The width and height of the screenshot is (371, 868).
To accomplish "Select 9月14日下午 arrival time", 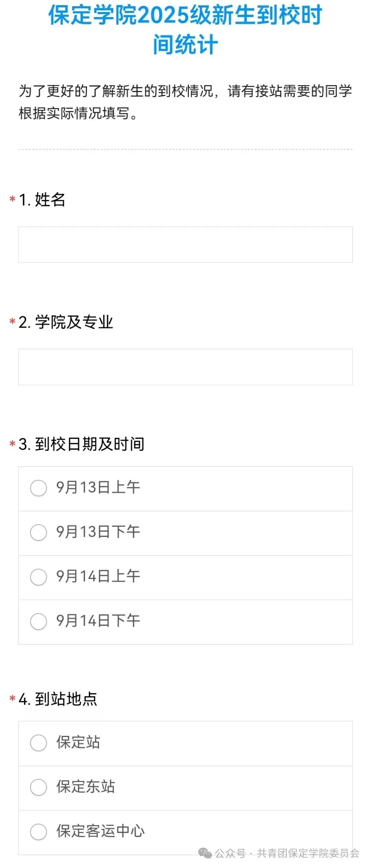I will coord(38,621).
